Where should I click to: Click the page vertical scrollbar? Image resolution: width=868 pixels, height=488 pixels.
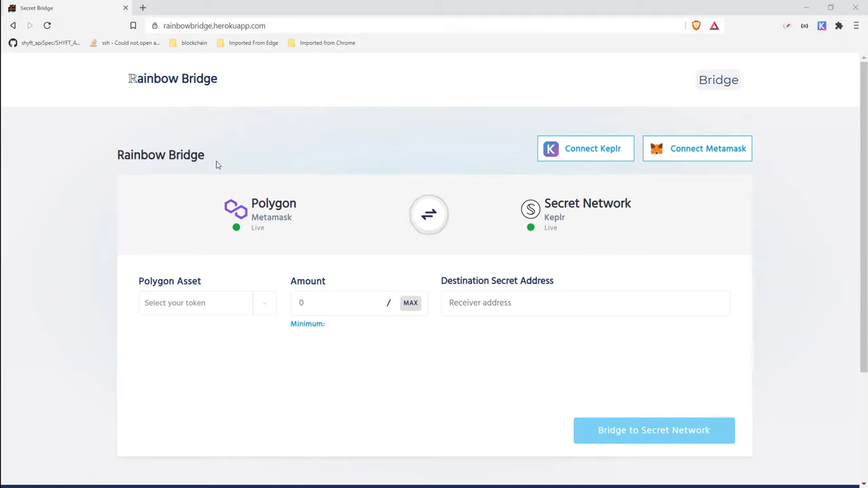click(x=863, y=216)
